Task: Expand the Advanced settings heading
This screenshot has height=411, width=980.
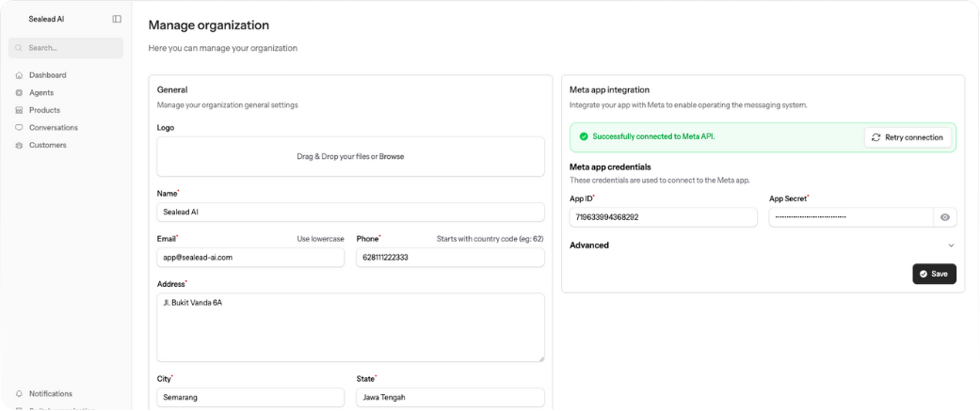Action: [x=589, y=245]
